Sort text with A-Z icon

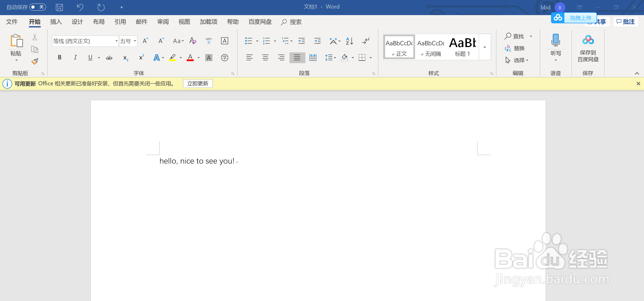[x=349, y=41]
